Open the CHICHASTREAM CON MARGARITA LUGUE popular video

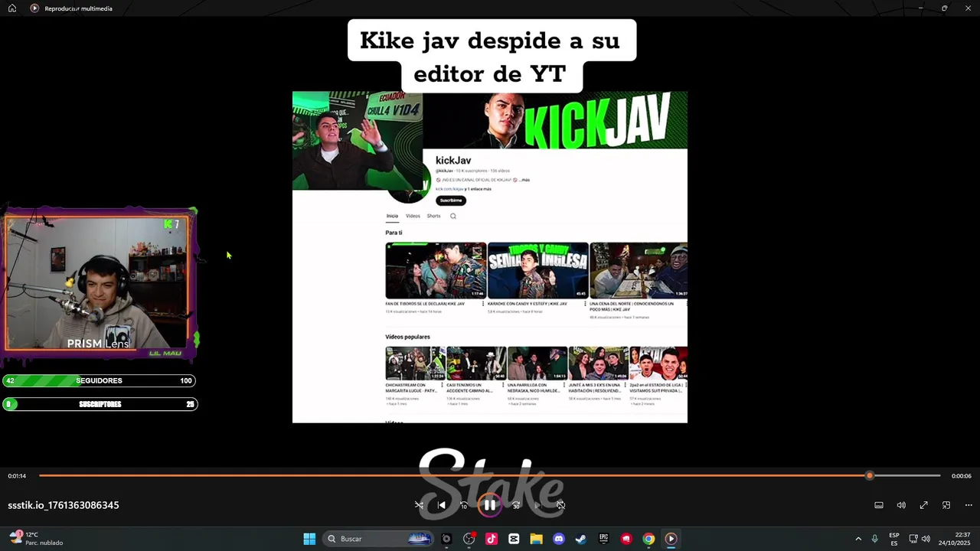(x=415, y=364)
